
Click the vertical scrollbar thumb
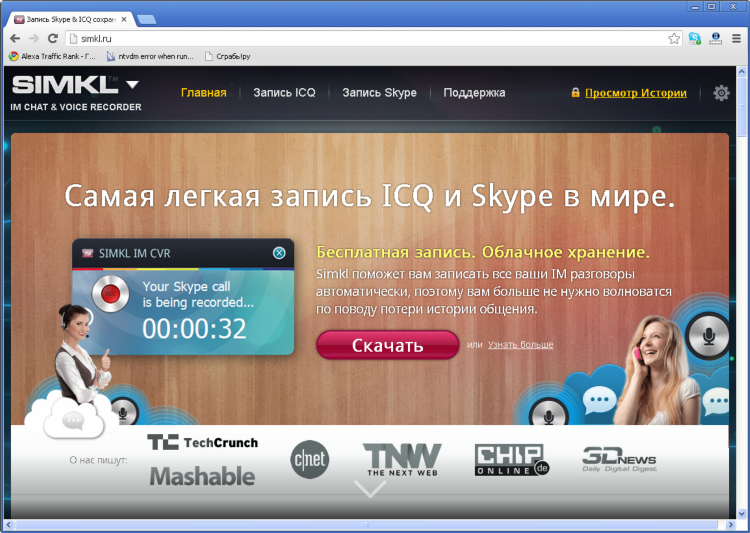pos(742,107)
